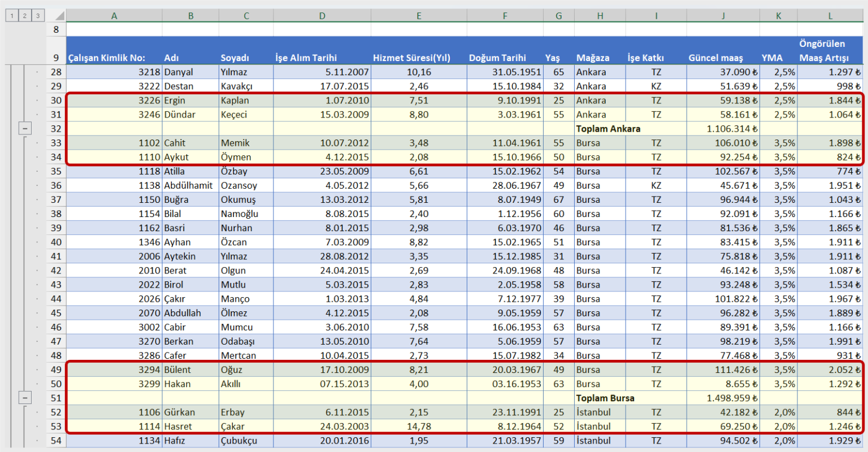868x452 pixels.
Task: Click the 'Öngörülen Maaş Artışı' header cell
Action: point(830,51)
